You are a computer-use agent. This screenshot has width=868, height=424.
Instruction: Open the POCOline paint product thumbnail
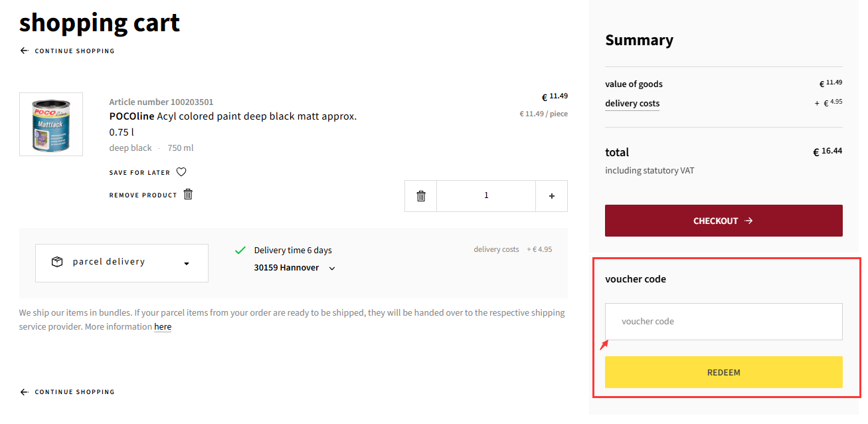[51, 124]
